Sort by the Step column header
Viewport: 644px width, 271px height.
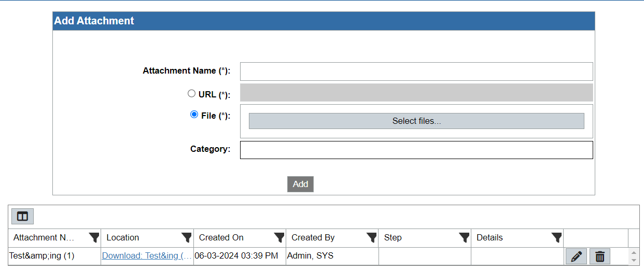coord(393,238)
